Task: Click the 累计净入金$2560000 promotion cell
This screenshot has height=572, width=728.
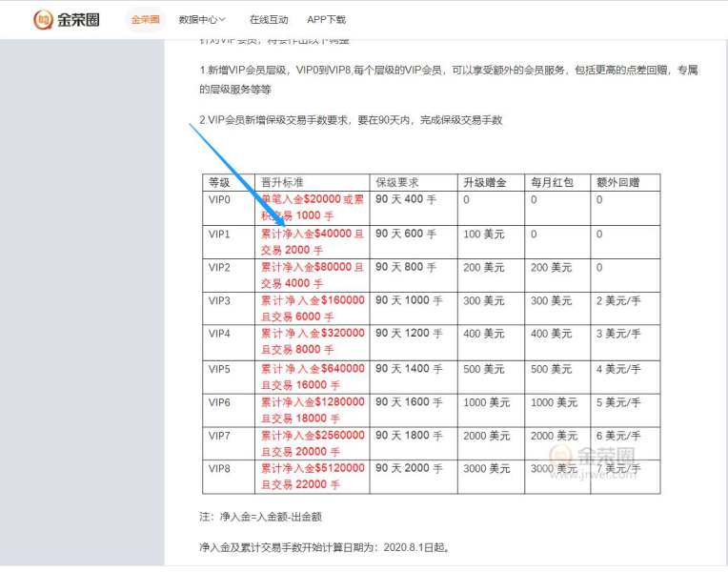Action: pos(312,443)
